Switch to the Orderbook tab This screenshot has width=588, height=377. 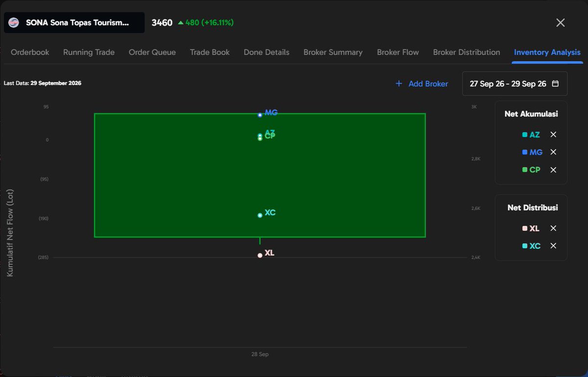tap(30, 52)
